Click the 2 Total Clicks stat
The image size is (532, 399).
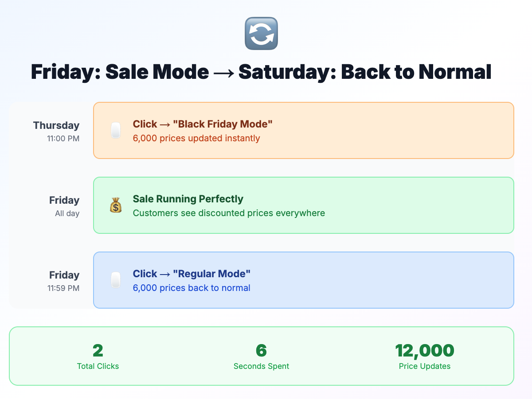(98, 356)
